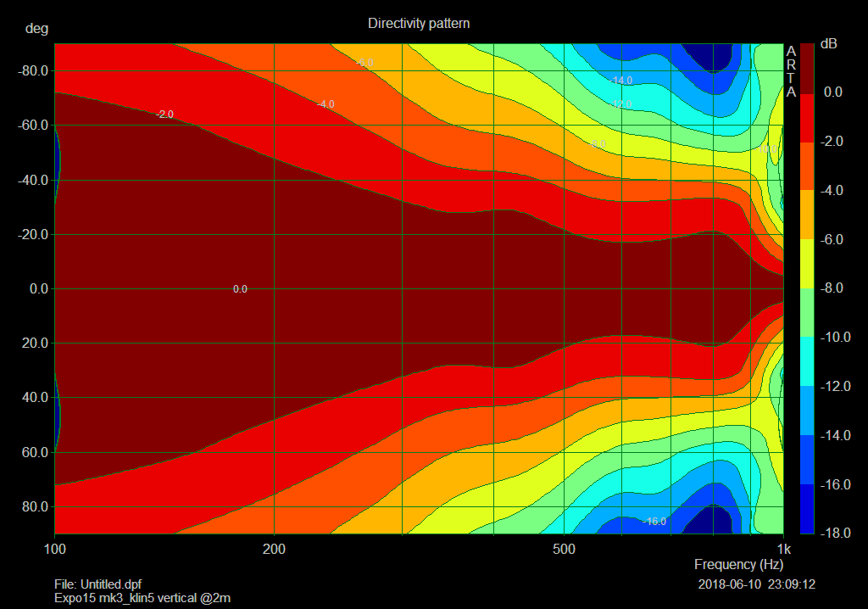This screenshot has width=868, height=609.
Task: Click the '0.0' degree axis label
Action: coord(39,288)
